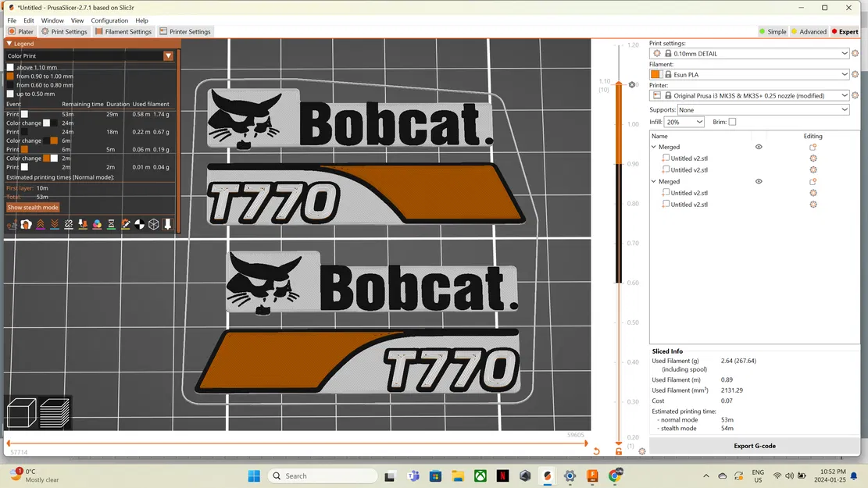Hide the first Merged object with its eye icon
Screen dimensions: 868x488
click(x=758, y=147)
